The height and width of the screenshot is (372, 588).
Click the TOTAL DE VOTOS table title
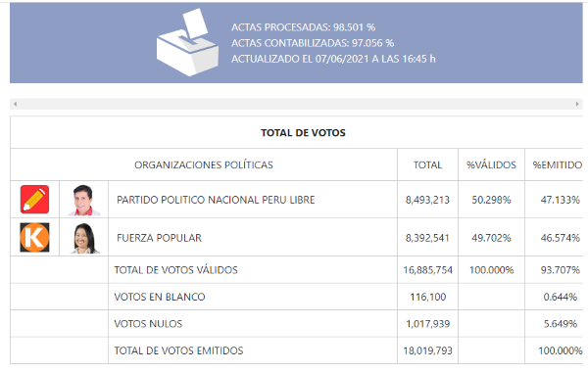tap(303, 132)
